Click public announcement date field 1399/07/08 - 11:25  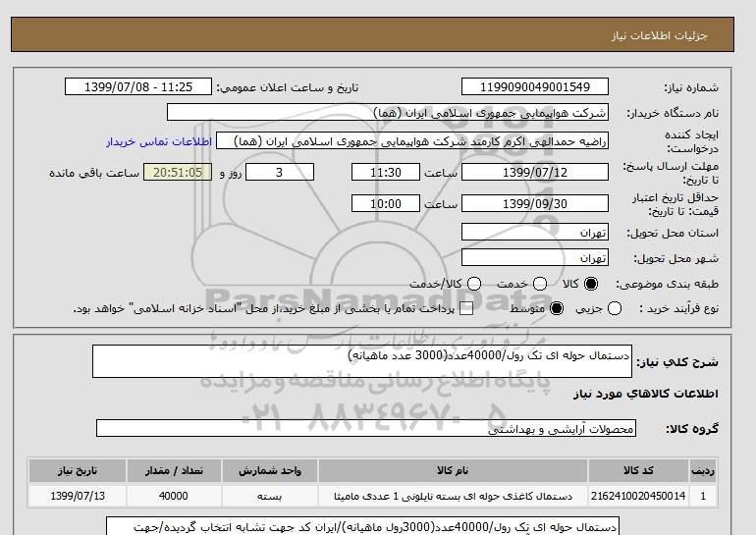pyautogui.click(x=138, y=86)
